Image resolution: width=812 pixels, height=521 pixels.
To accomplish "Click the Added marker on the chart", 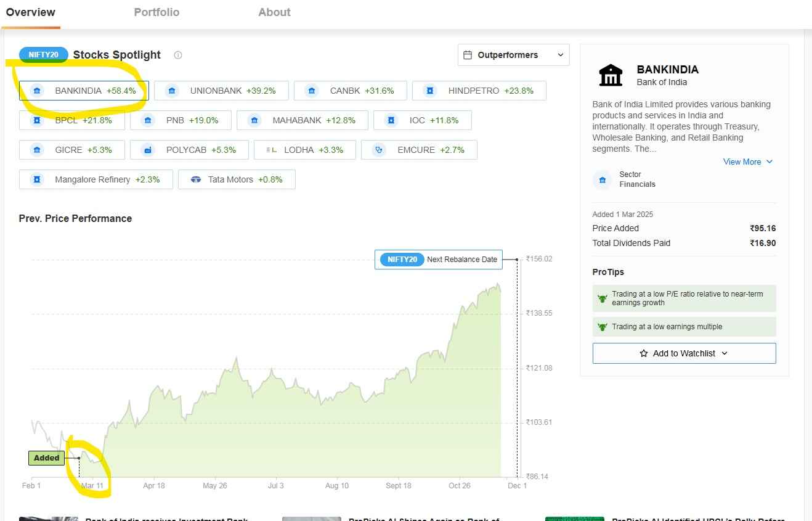I will pos(46,457).
